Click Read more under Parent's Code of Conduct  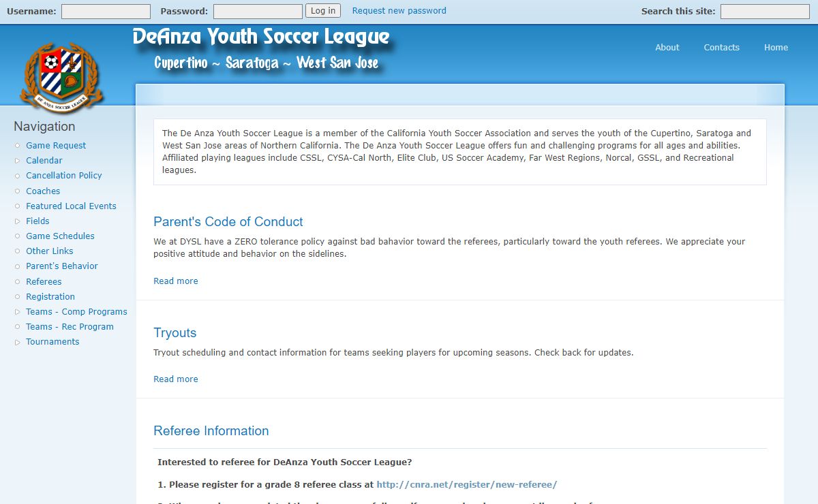(x=176, y=281)
